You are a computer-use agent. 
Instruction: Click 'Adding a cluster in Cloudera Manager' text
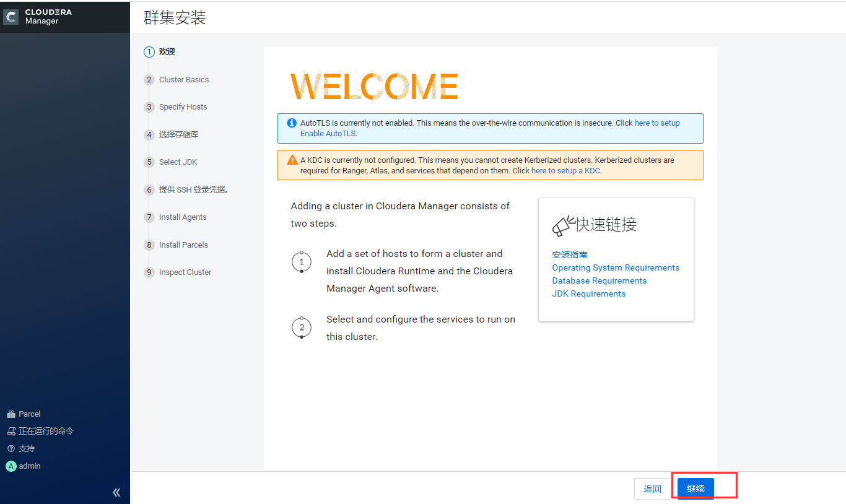pyautogui.click(x=400, y=215)
